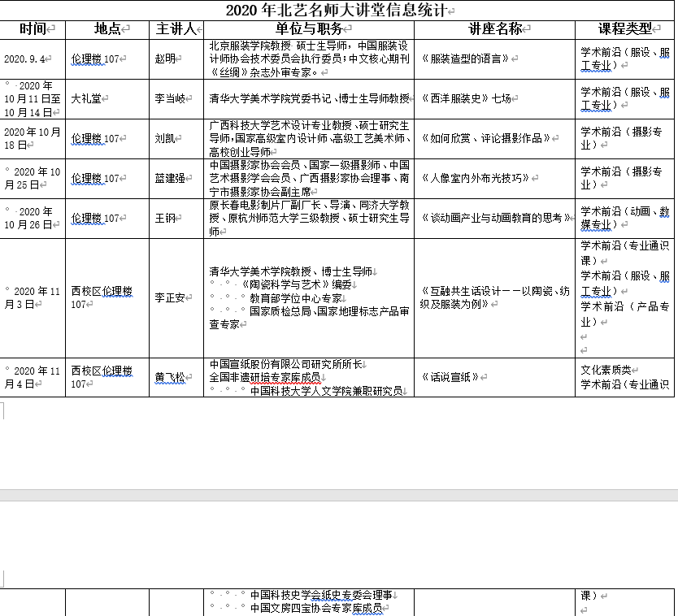Image resolution: width=678 pixels, height=616 pixels.
Task: Click the '单位与职务' column header
Action: [309, 29]
